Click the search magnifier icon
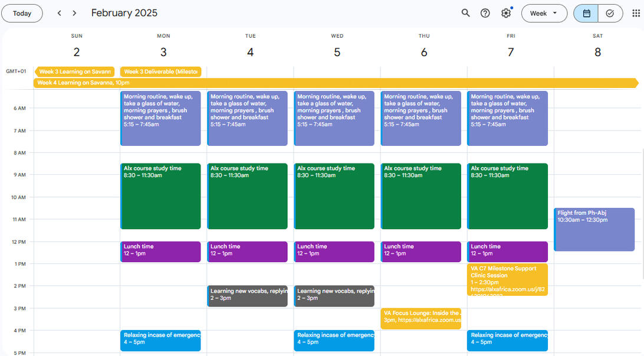The image size is (644, 356). [x=465, y=13]
